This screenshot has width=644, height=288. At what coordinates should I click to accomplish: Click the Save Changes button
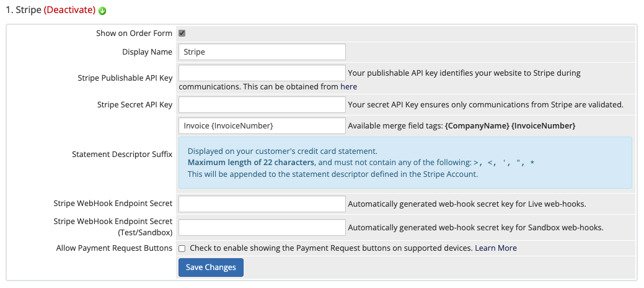coord(211,268)
